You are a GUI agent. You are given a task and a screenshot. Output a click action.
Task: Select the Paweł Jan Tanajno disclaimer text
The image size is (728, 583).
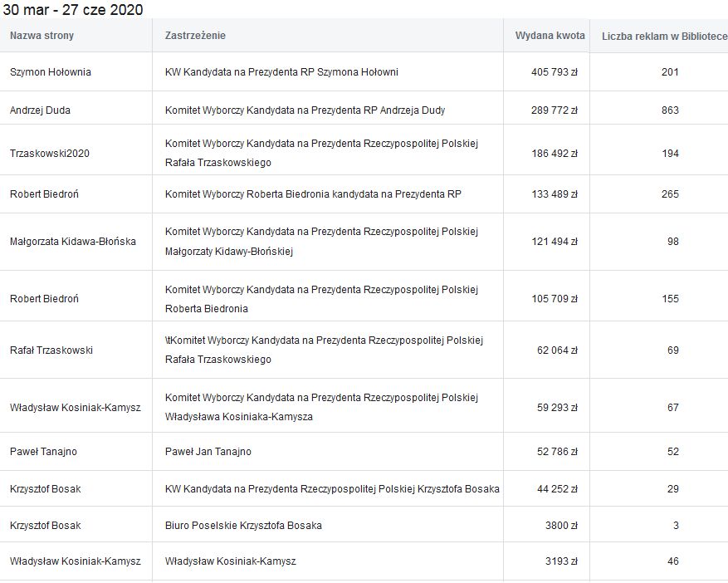pos(208,452)
